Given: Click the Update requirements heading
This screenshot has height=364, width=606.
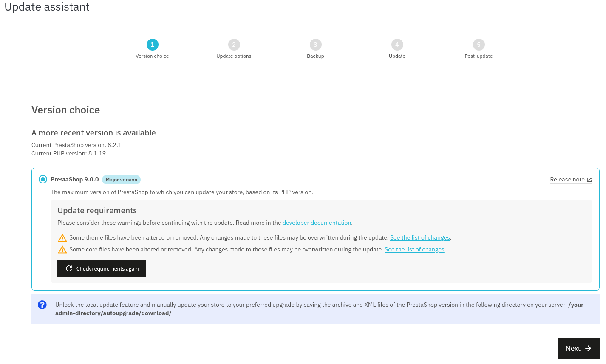Looking at the screenshot, I should pyautogui.click(x=97, y=211).
